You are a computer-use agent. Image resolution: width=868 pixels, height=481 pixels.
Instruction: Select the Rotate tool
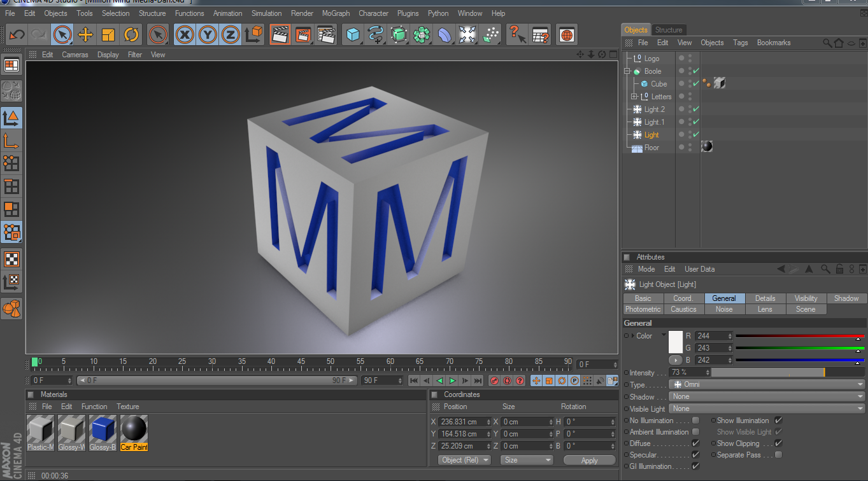point(131,34)
